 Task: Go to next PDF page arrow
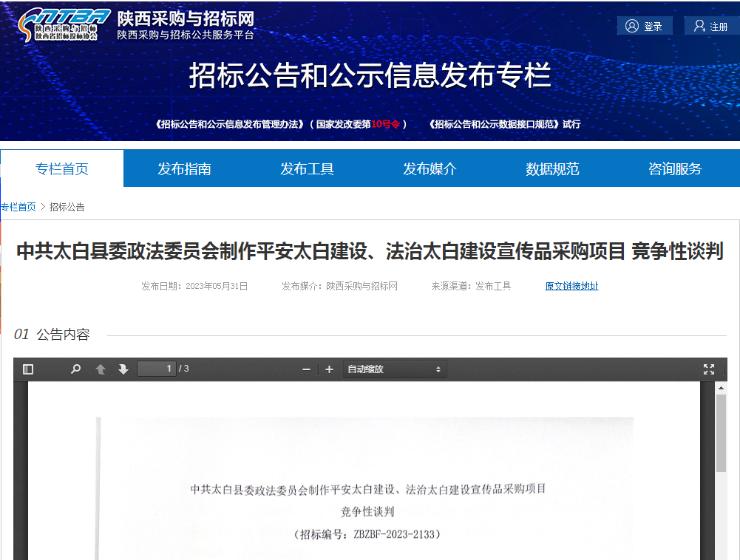[x=123, y=369]
